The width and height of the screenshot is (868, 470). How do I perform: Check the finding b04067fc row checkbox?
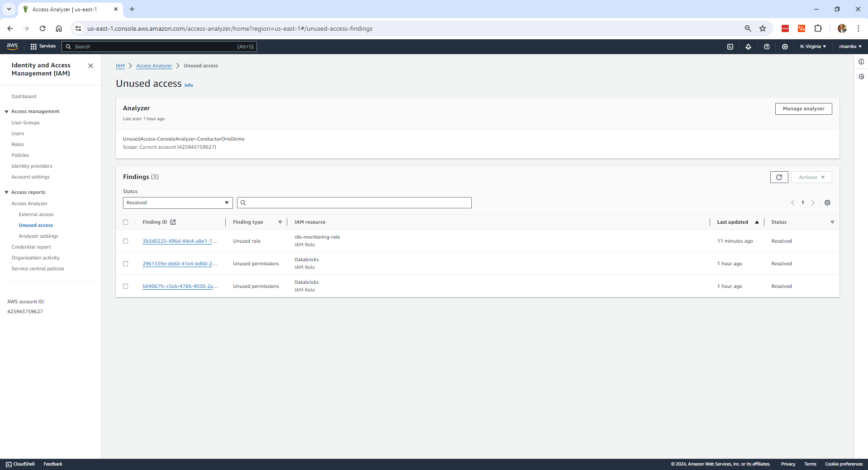126,287
